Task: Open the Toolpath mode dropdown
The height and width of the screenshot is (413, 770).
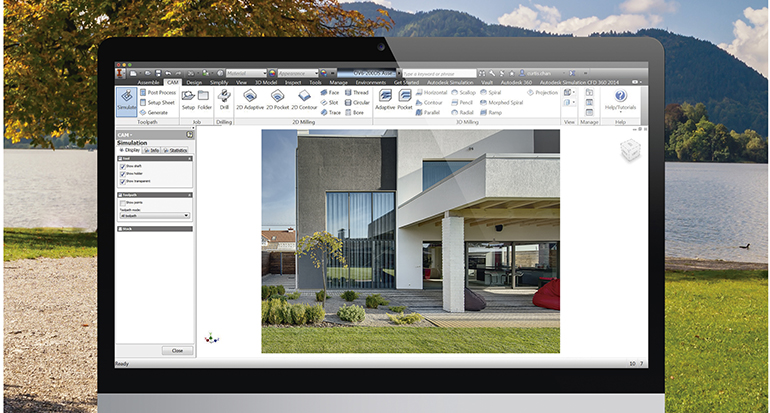Action: (154, 215)
